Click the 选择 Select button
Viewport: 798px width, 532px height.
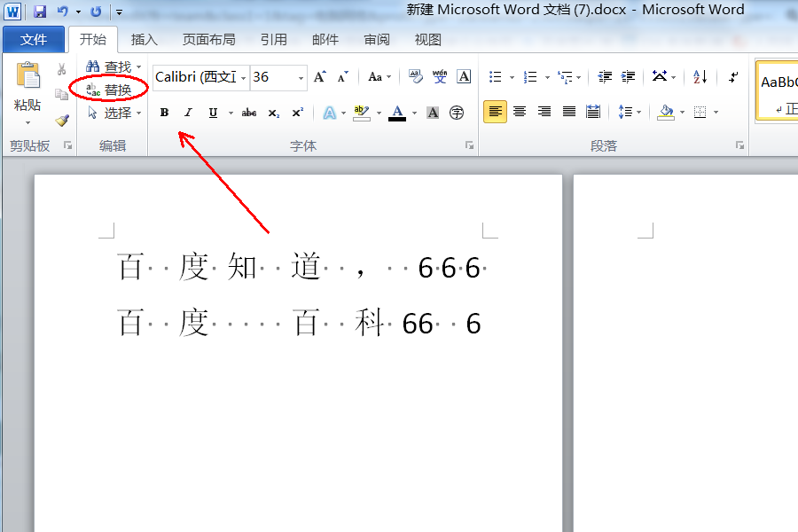(110, 113)
